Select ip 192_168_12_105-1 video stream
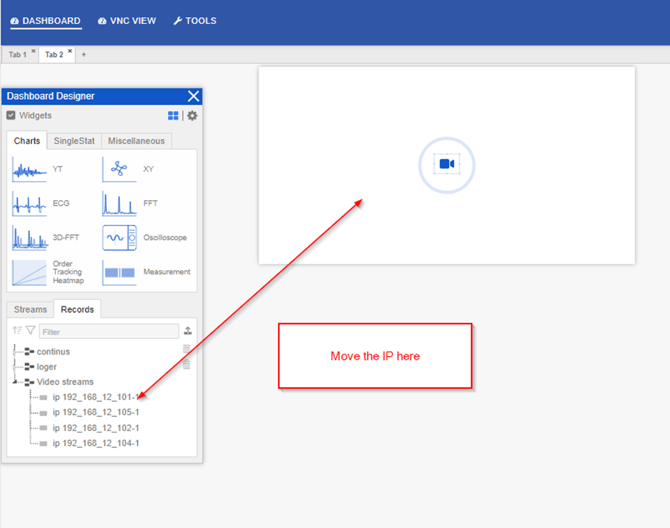Image resolution: width=670 pixels, height=528 pixels. (95, 412)
